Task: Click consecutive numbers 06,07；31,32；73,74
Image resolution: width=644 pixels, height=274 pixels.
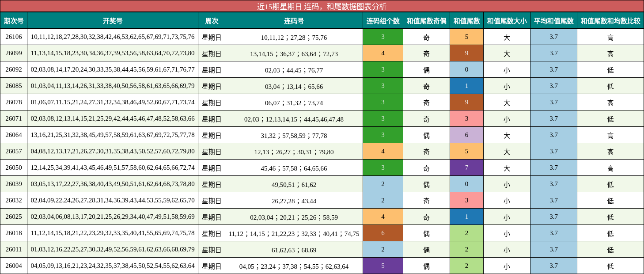Action: (x=294, y=102)
